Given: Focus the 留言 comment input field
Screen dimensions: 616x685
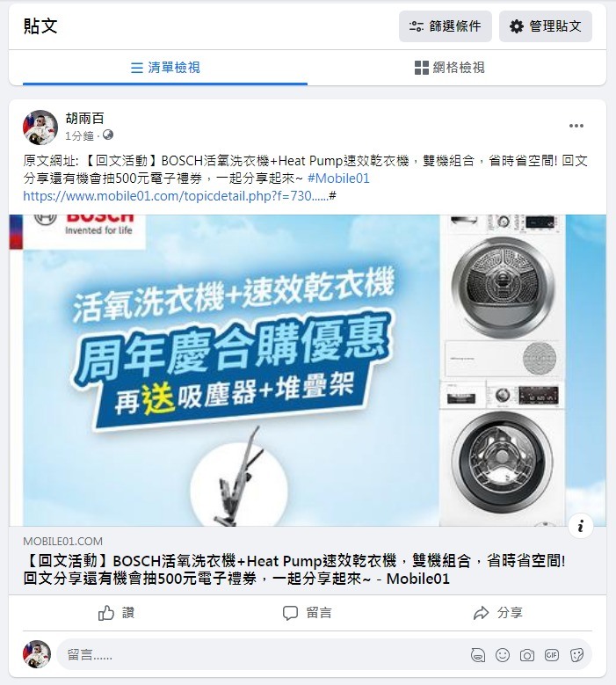Looking at the screenshot, I should click(262, 654).
